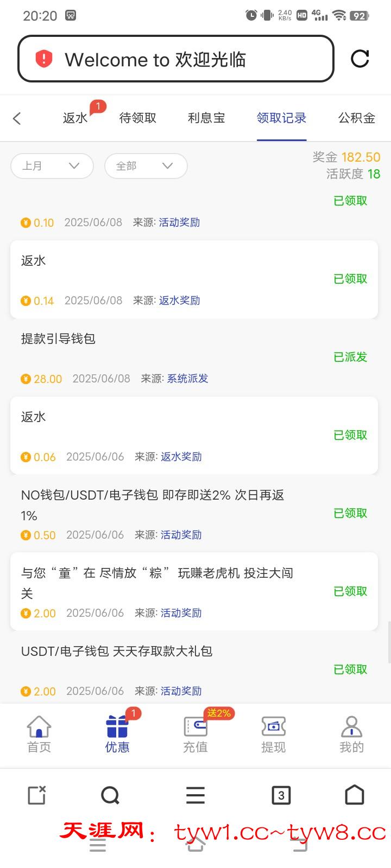
Task: Open the 系统派发 source link
Action: coord(187,379)
